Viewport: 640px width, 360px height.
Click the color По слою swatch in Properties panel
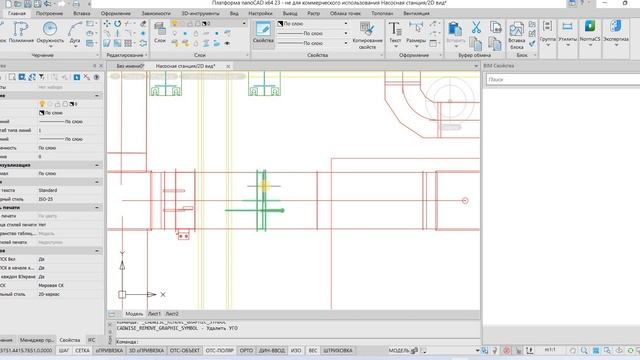[41, 113]
